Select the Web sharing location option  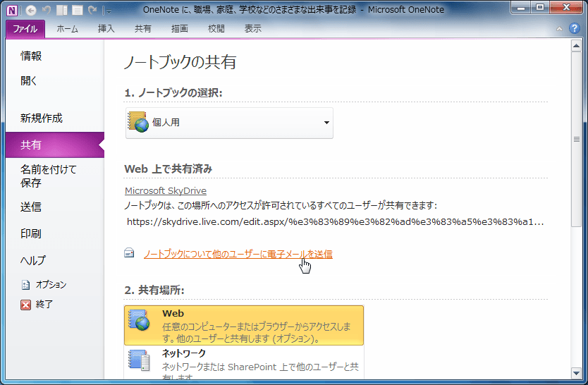[x=244, y=325]
